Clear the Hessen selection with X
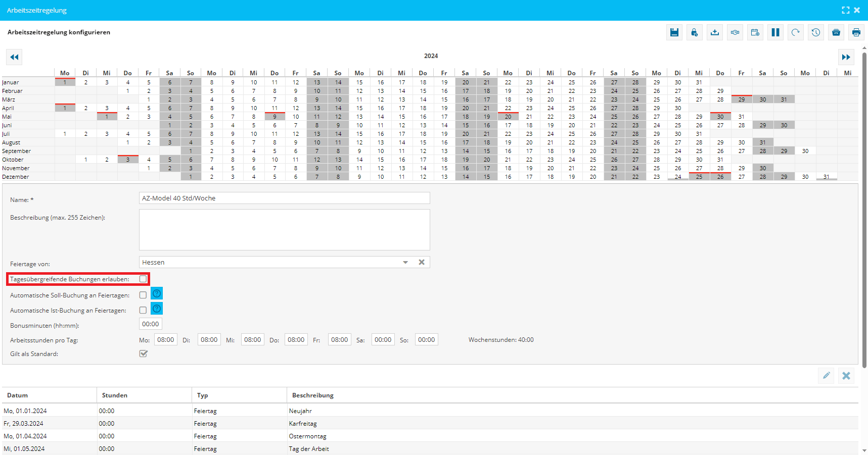Screen dimensions: 868x455 421,263
